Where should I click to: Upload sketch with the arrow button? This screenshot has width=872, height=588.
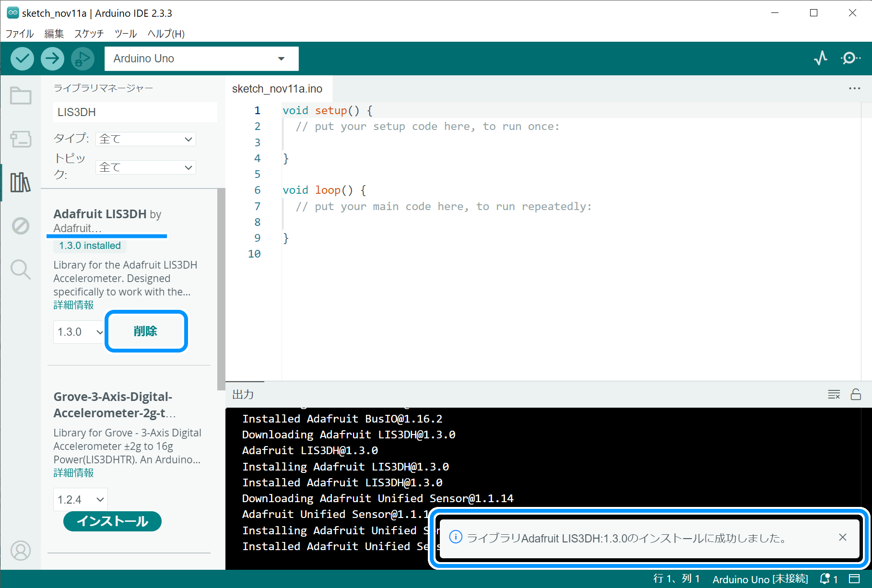52,59
